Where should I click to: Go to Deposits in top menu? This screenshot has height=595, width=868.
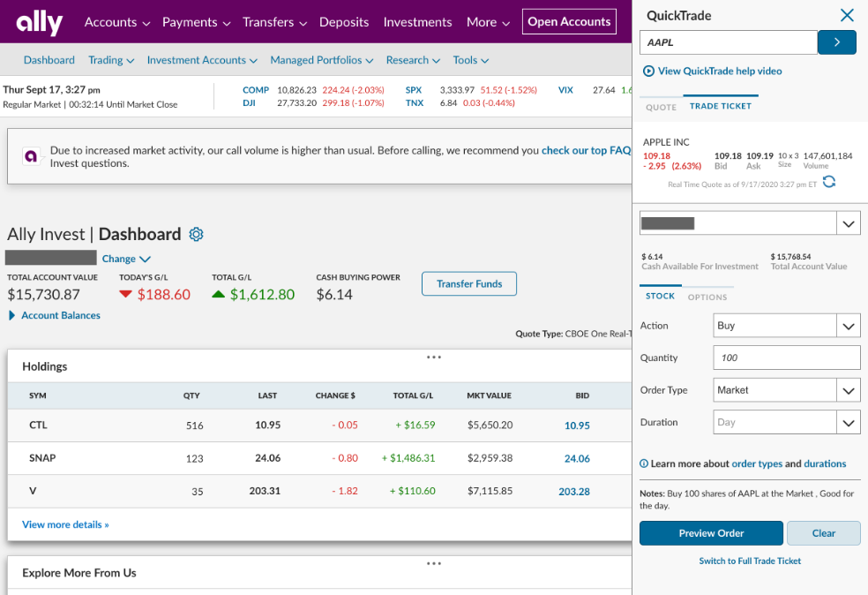[x=344, y=22]
